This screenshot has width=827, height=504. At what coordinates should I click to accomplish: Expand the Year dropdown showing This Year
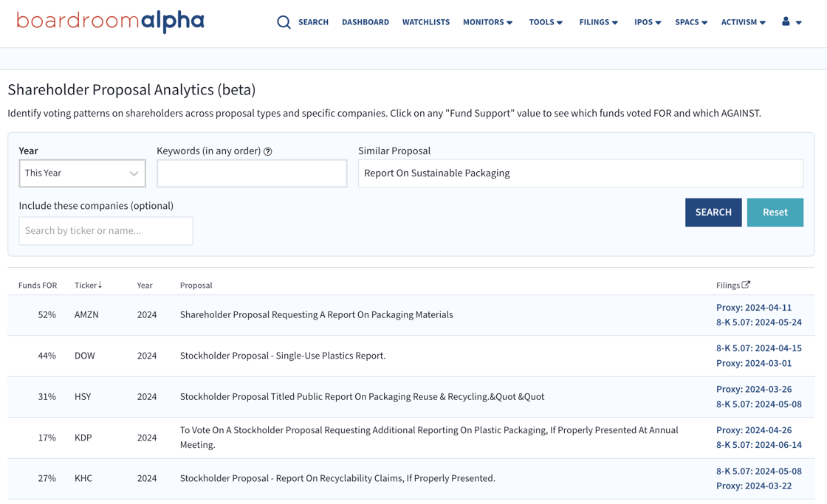[82, 173]
